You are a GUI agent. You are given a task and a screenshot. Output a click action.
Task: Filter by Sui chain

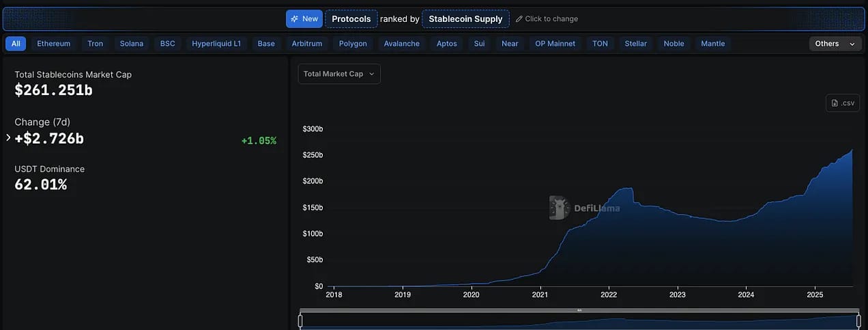tap(480, 44)
